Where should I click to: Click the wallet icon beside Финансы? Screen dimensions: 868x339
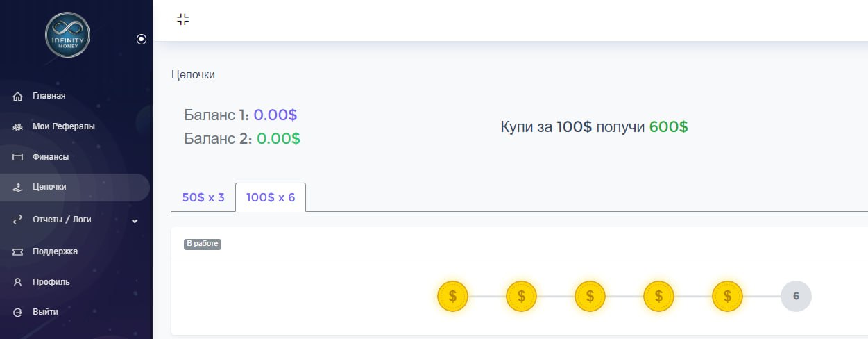(18, 157)
